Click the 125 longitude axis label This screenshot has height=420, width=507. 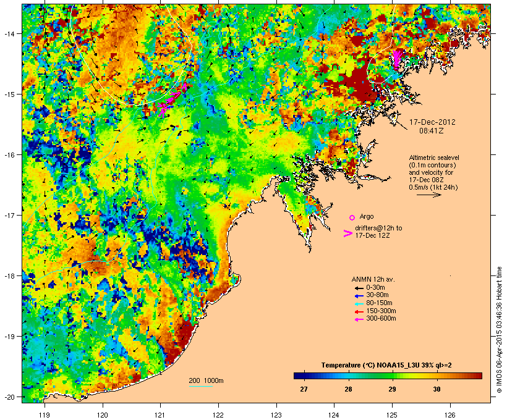392,415
